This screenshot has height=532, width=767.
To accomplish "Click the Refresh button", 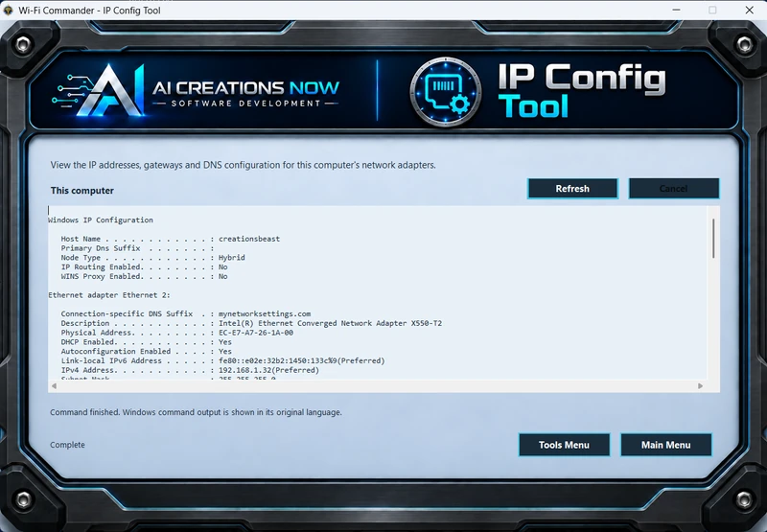I will click(x=572, y=189).
